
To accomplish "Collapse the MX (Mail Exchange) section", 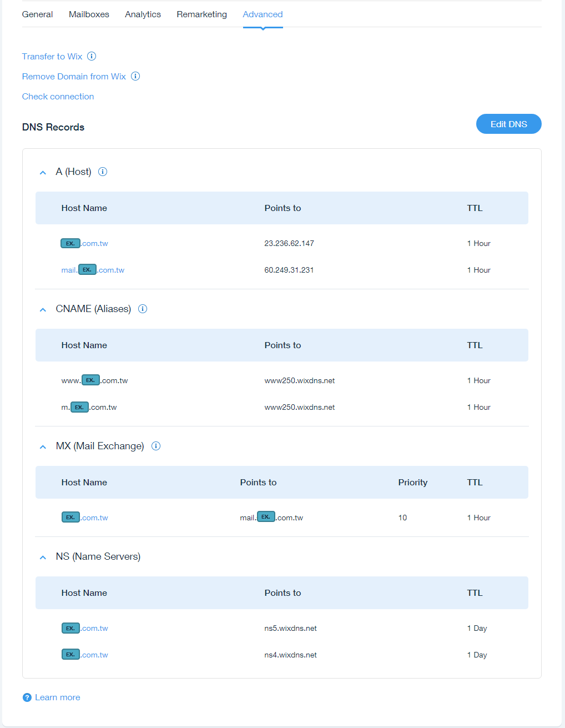I will click(43, 447).
